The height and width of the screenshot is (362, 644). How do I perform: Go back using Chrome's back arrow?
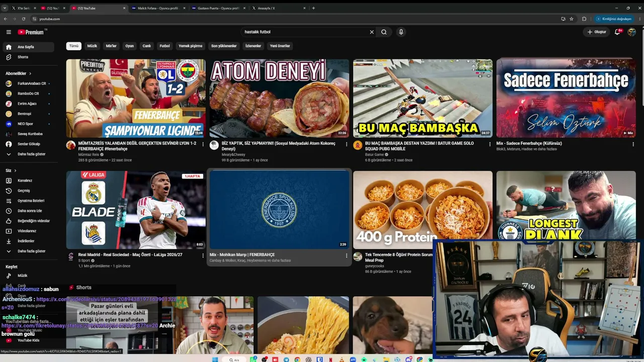(x=6, y=19)
